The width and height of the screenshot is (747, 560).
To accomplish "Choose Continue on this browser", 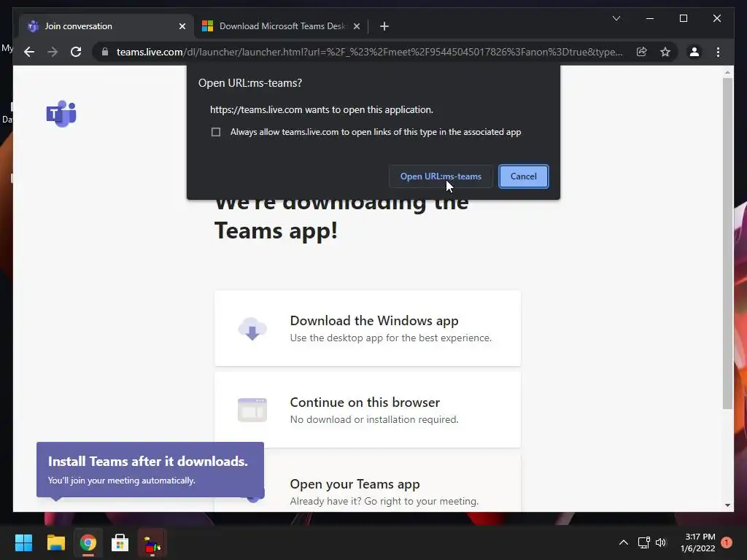I will (x=368, y=410).
